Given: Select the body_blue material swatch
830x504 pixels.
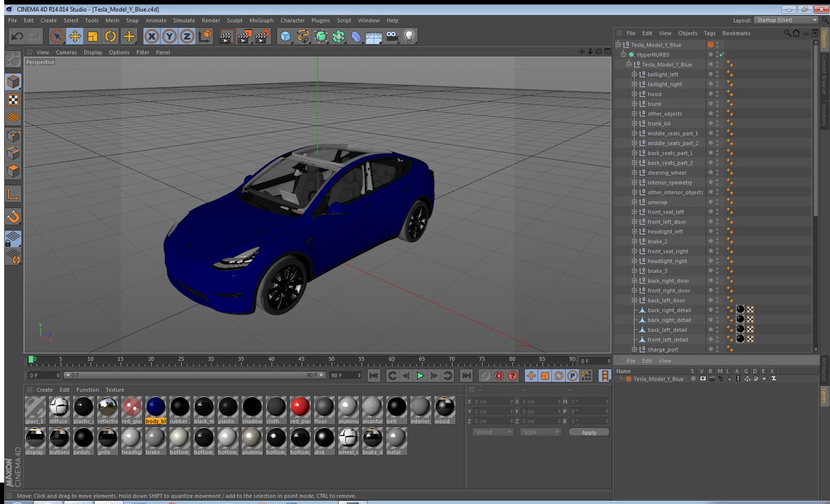Looking at the screenshot, I should point(156,411).
